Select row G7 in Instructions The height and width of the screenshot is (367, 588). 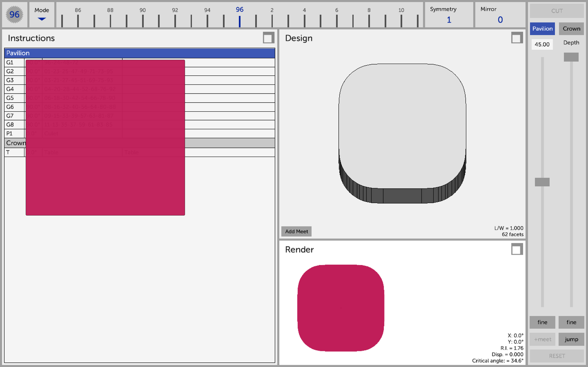140,116
